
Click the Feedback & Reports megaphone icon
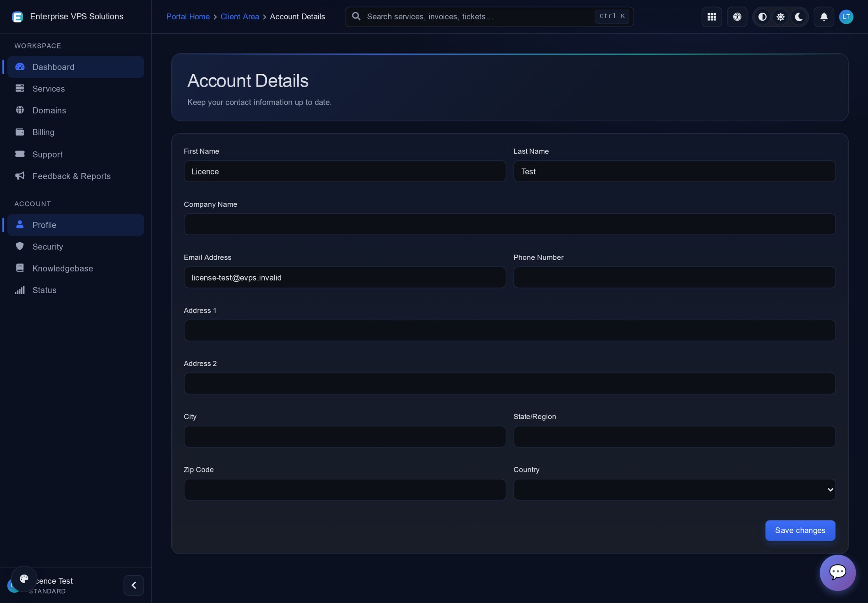(x=20, y=176)
